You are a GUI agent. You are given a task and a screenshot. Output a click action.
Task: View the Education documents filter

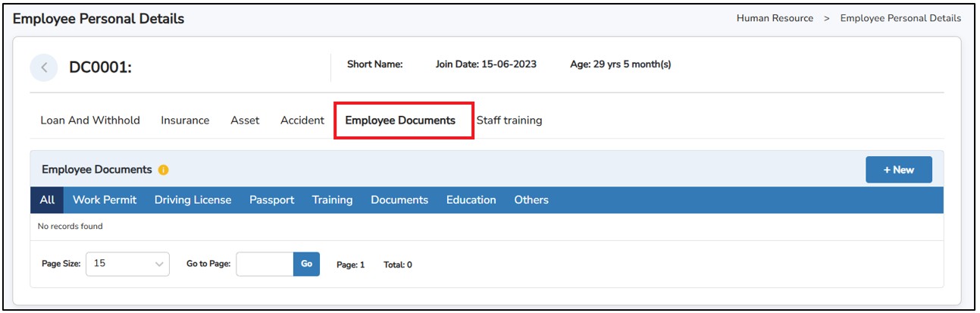[x=471, y=200]
